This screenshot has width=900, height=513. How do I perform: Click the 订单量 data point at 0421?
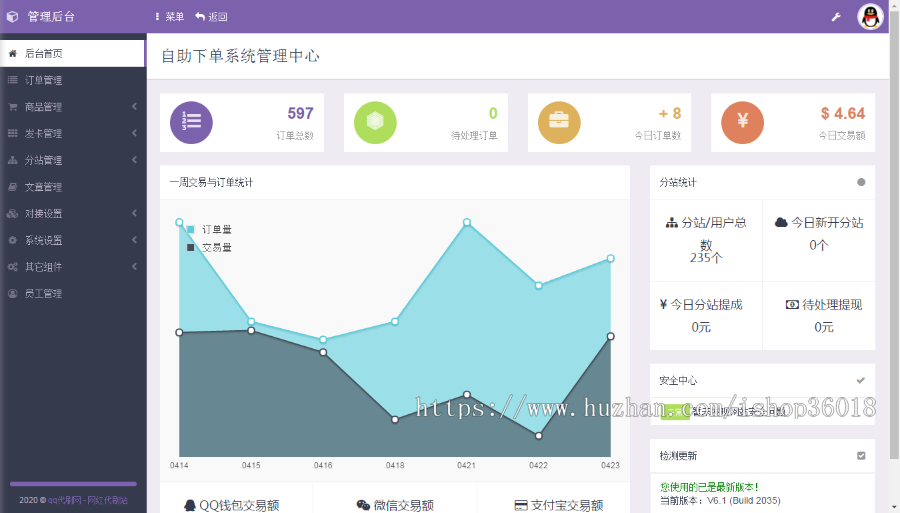(467, 222)
